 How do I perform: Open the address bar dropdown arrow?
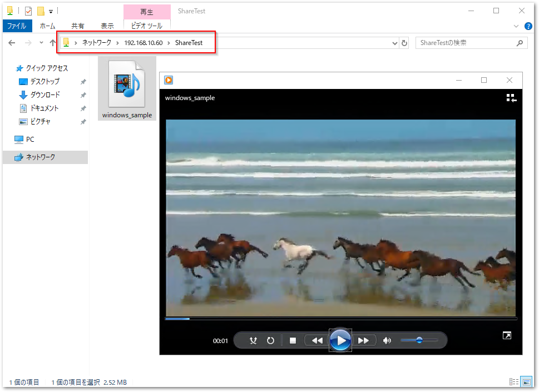394,42
